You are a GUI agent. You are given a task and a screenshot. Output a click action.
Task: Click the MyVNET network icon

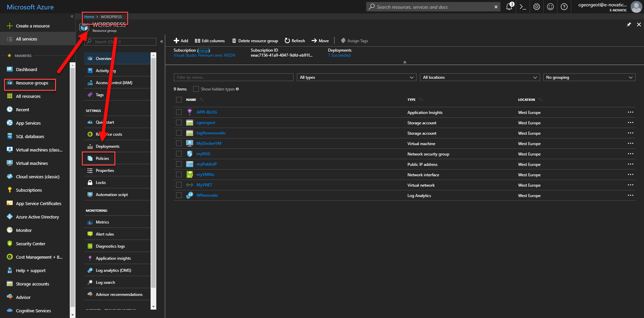click(190, 185)
